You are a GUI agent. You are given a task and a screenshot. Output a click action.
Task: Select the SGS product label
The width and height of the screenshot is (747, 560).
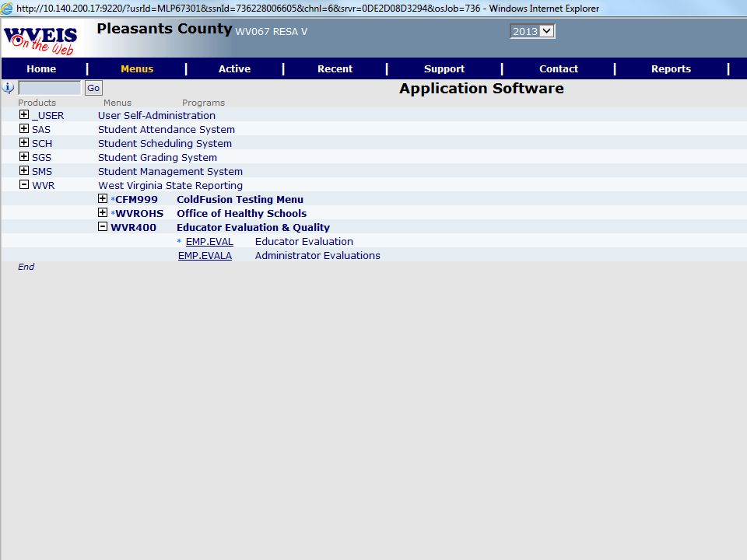click(x=41, y=157)
